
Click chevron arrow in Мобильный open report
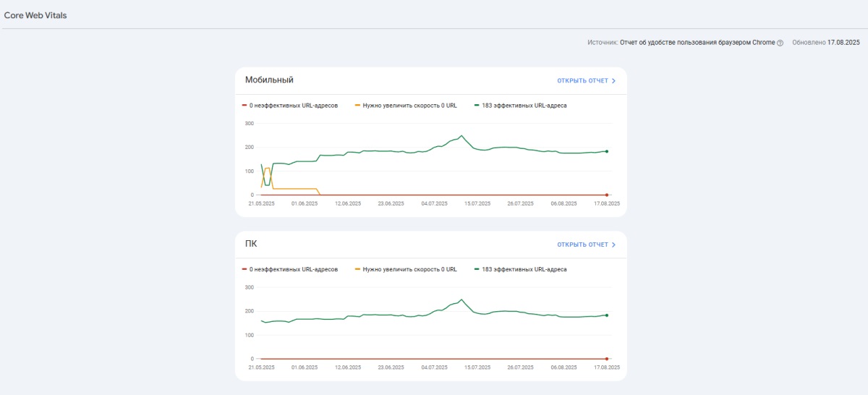(613, 81)
